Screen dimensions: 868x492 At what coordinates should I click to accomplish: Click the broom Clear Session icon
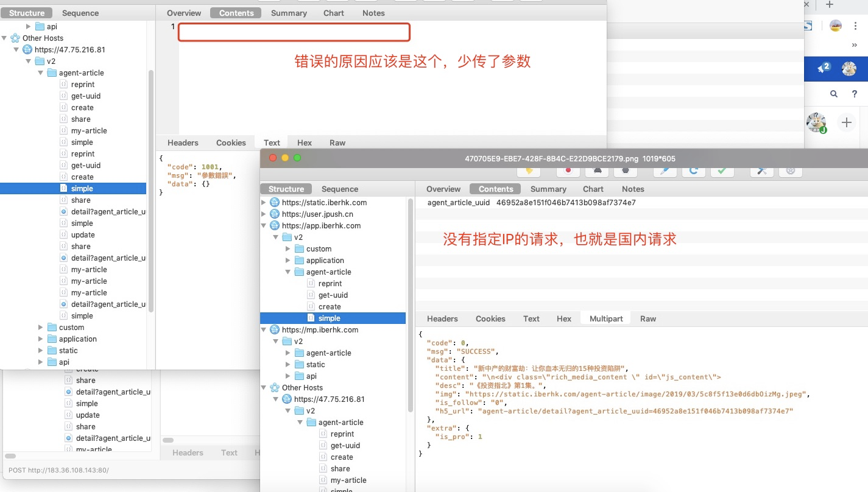click(529, 170)
